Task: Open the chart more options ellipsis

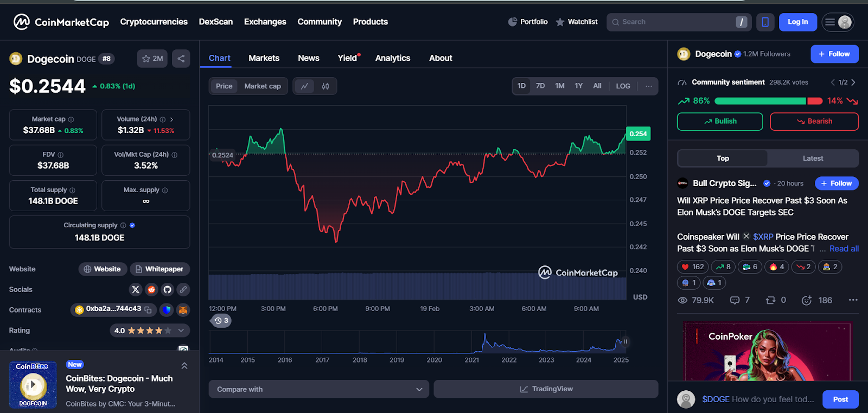Action: click(x=648, y=86)
